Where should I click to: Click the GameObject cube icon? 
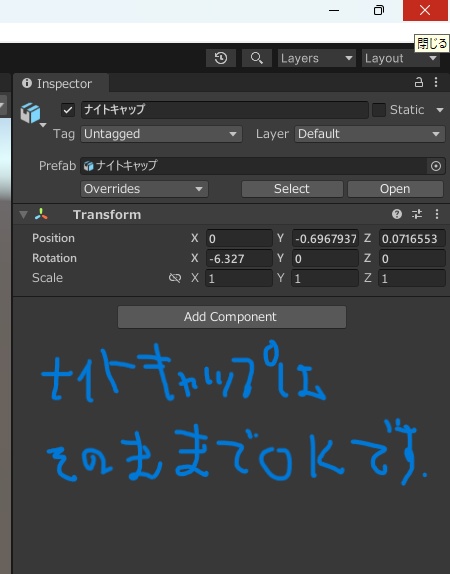(30, 113)
